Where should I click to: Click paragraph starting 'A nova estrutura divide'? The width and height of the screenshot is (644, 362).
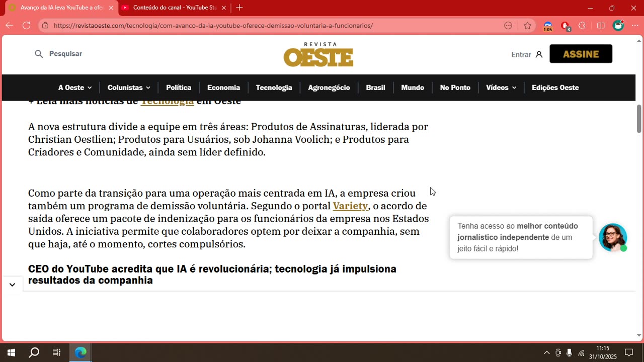(228, 139)
